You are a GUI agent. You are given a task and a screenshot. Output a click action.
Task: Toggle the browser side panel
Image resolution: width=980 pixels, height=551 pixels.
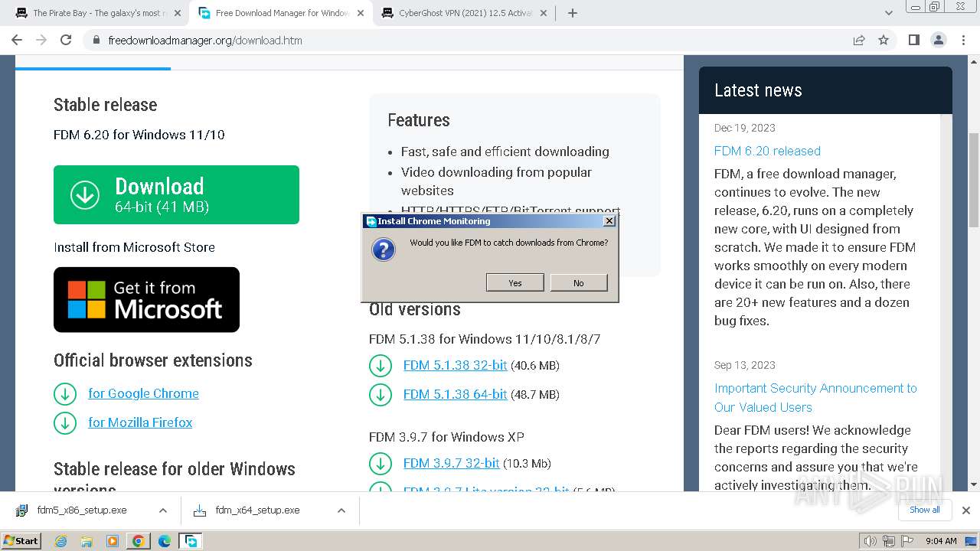pos(913,40)
